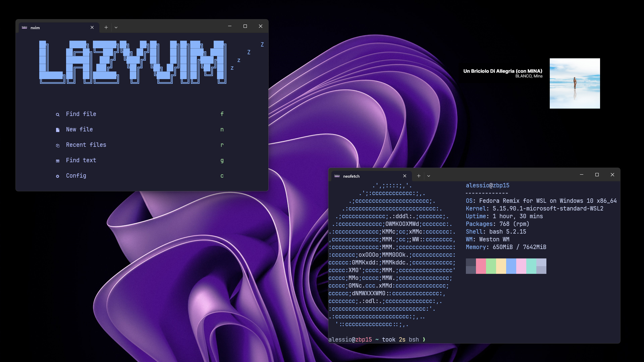Click the neofetch terminal tab icon

[x=337, y=176]
